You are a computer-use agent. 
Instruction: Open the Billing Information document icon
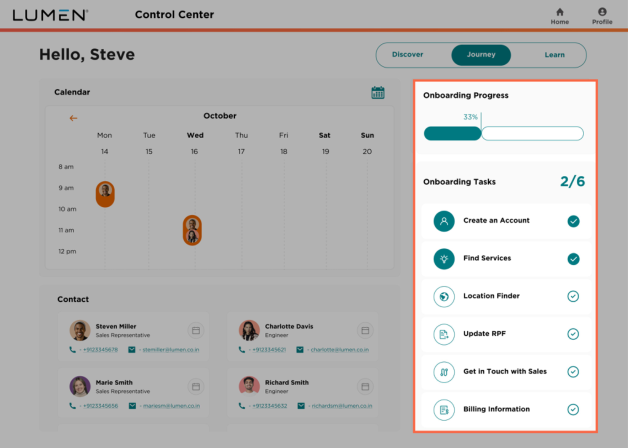444,410
